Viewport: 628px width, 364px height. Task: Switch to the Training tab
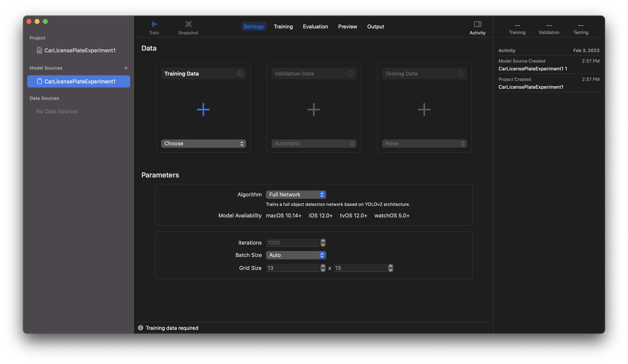pos(283,26)
